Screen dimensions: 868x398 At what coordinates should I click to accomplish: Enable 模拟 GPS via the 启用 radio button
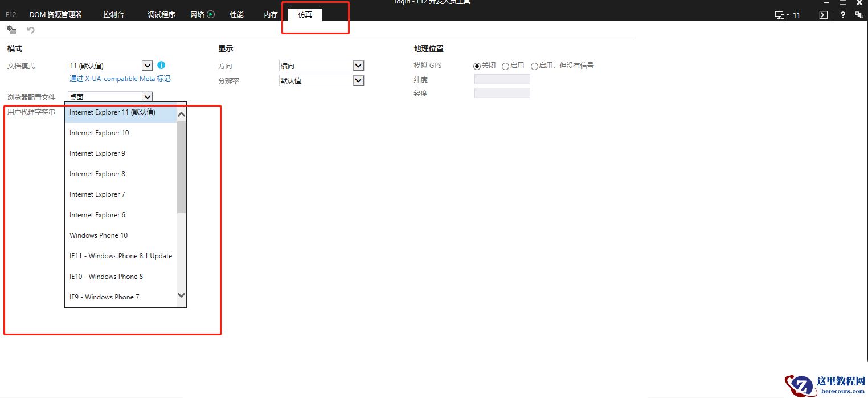pos(506,66)
